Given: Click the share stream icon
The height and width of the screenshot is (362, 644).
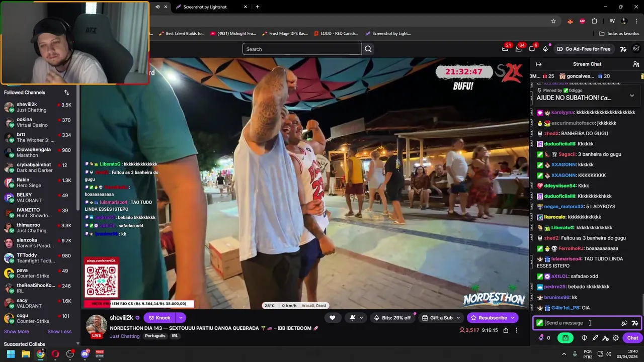Looking at the screenshot, I should pos(506,330).
